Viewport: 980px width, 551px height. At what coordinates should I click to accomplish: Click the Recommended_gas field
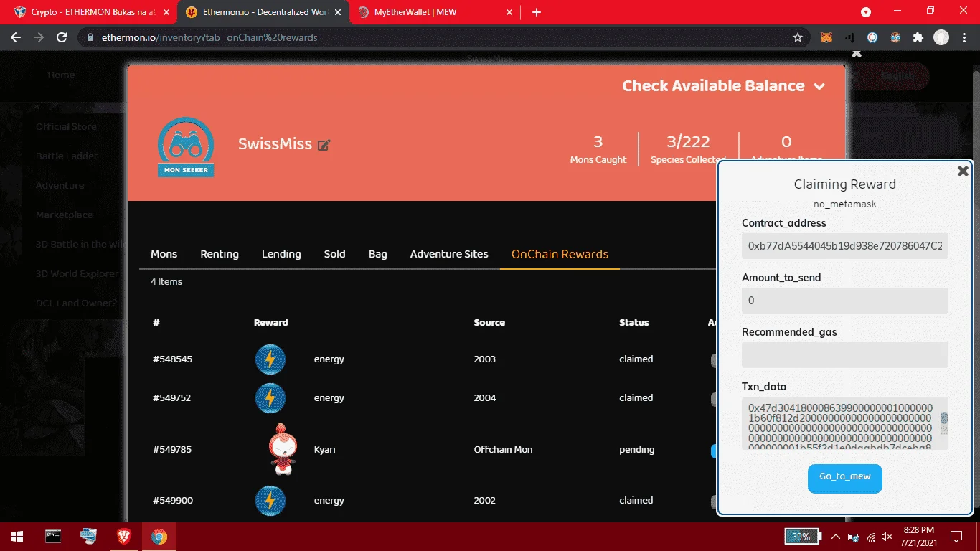(x=845, y=355)
